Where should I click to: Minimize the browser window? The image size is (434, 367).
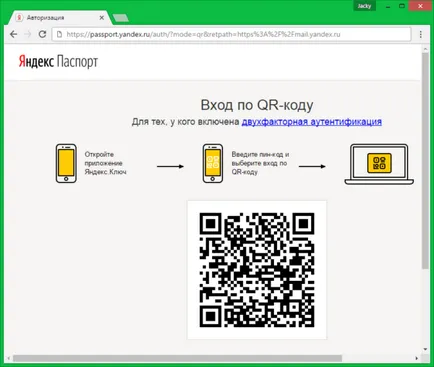pos(388,6)
